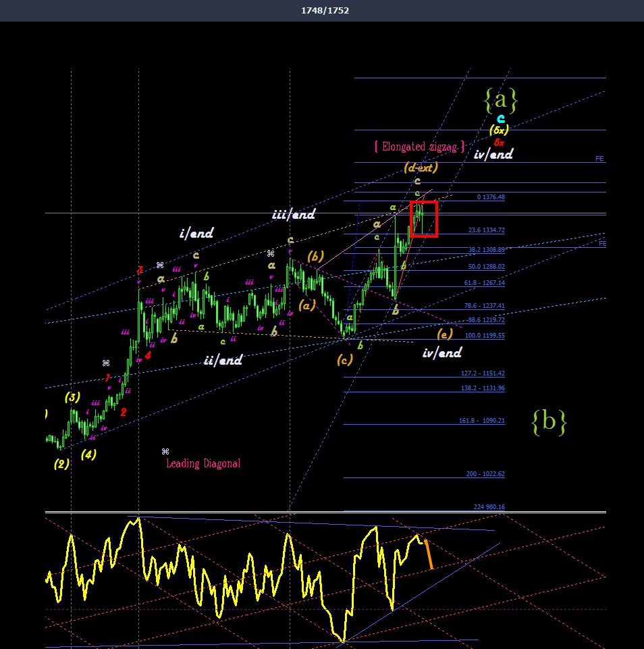Click Fibonacci level 200 - 1022.62
644x649 pixels.
pos(485,474)
